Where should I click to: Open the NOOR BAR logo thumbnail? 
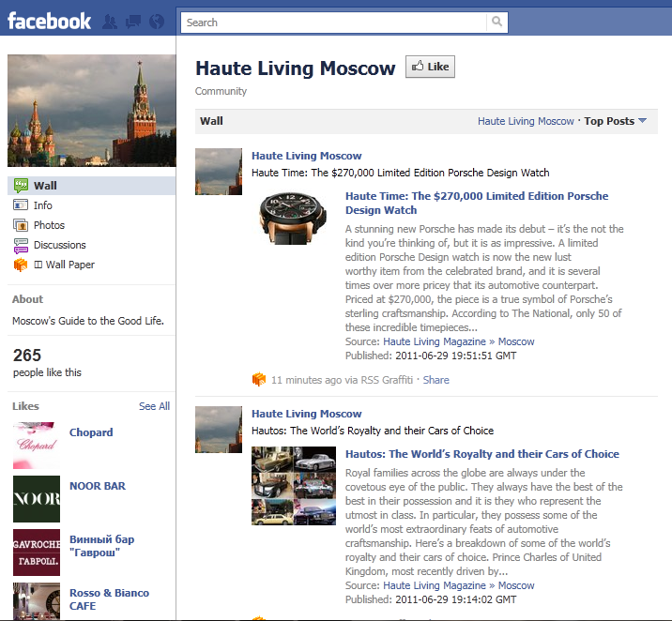(37, 499)
